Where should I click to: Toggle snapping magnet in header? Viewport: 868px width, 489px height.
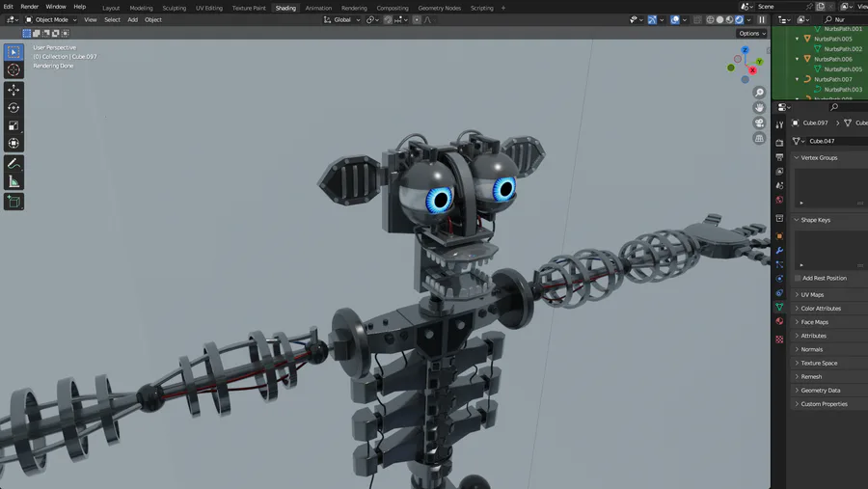coord(388,20)
